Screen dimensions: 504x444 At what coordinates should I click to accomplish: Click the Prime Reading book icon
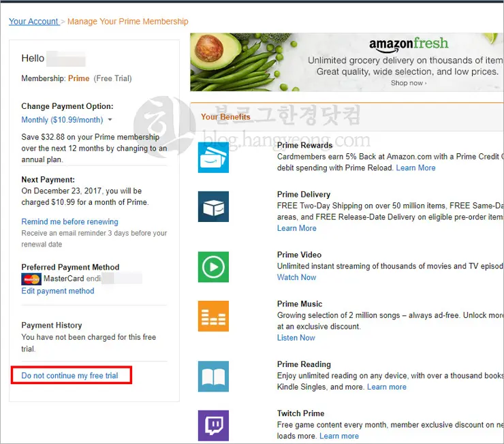click(x=213, y=376)
